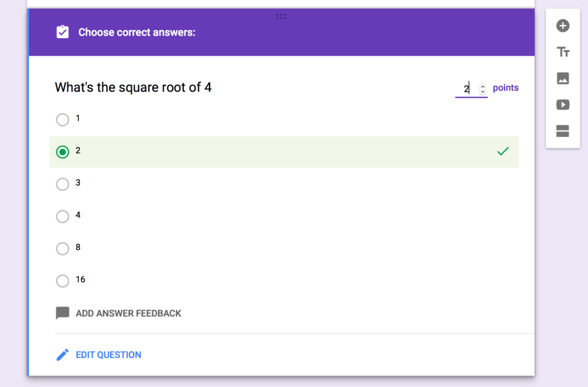The image size is (588, 387).
Task: Click the green checkmark next to answer 2
Action: coord(503,151)
